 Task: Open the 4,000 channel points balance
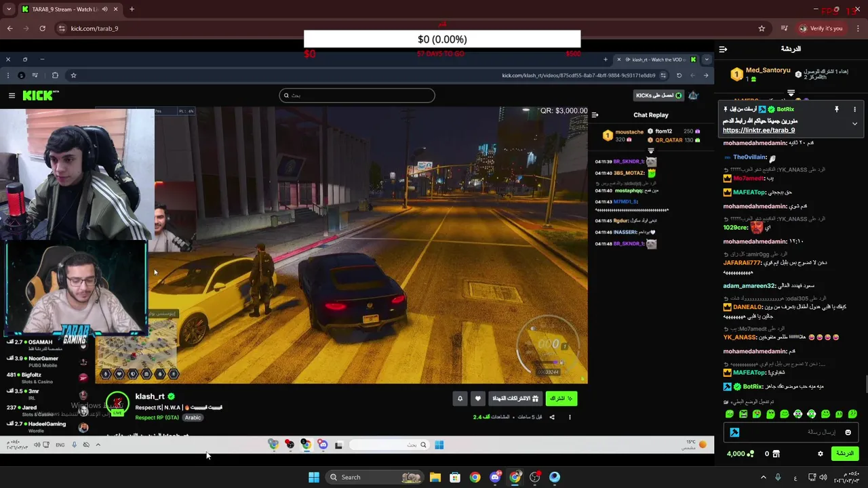click(741, 453)
